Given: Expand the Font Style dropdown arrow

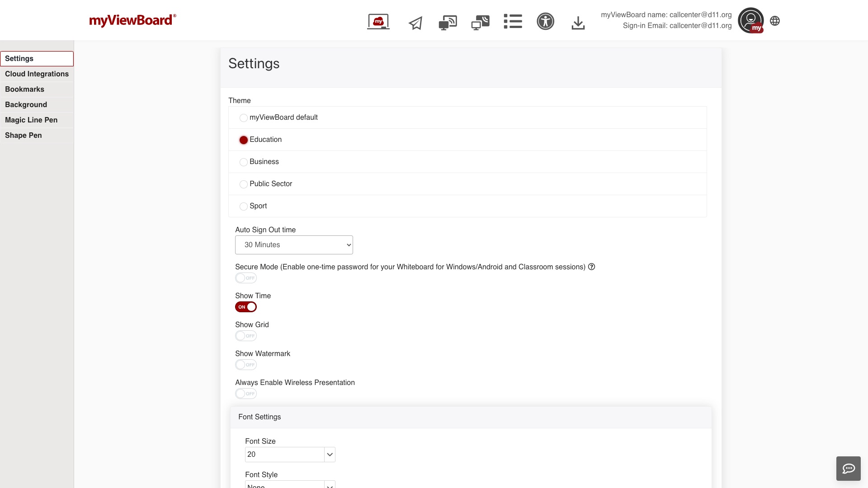Looking at the screenshot, I should 330,485.
